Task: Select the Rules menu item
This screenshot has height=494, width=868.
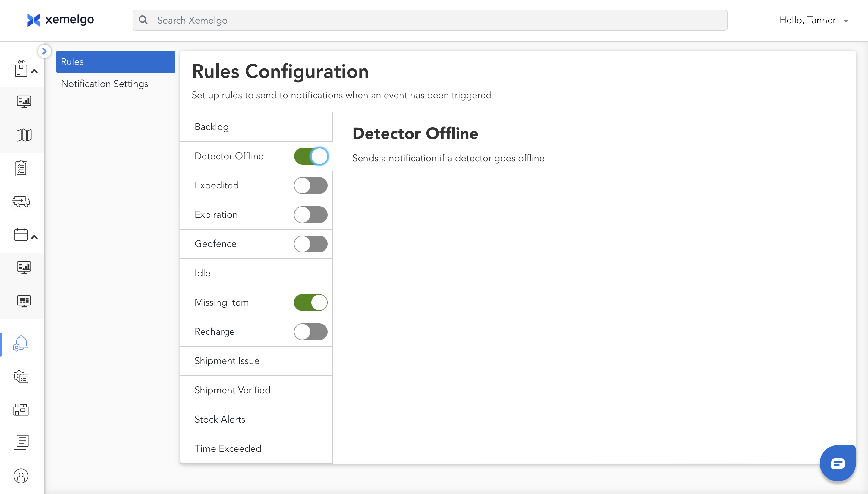Action: [115, 62]
